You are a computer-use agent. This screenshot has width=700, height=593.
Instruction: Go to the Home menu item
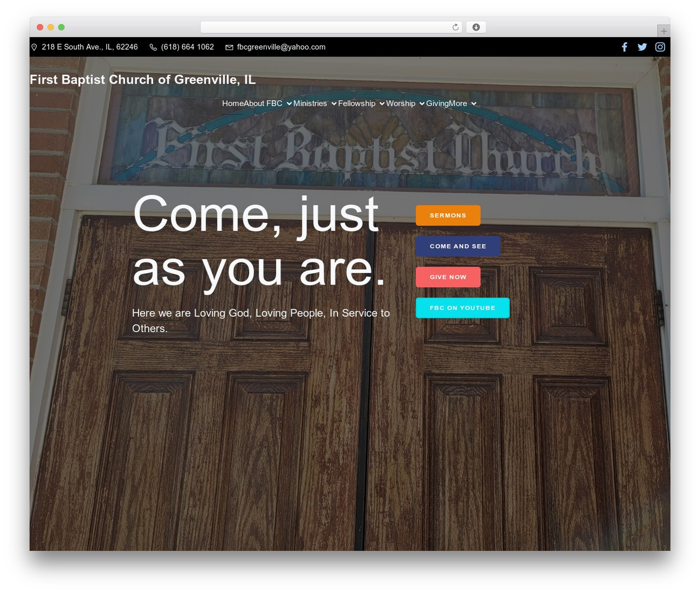[232, 103]
